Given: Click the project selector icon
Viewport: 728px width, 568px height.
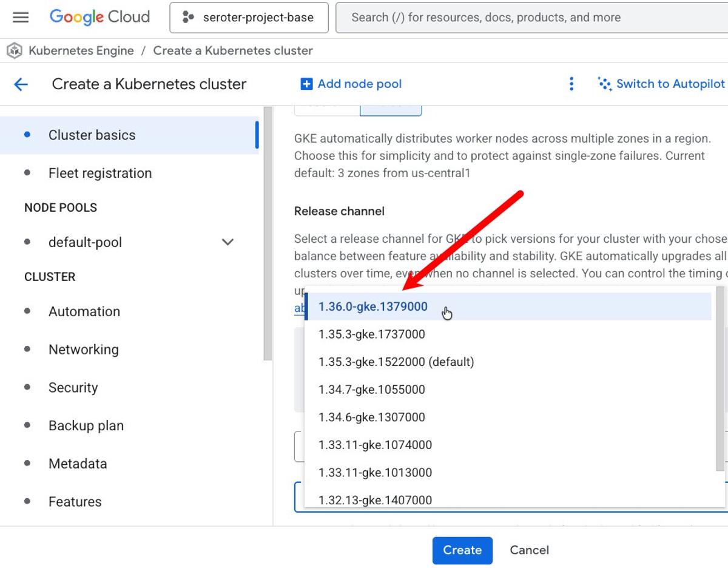Looking at the screenshot, I should [188, 18].
